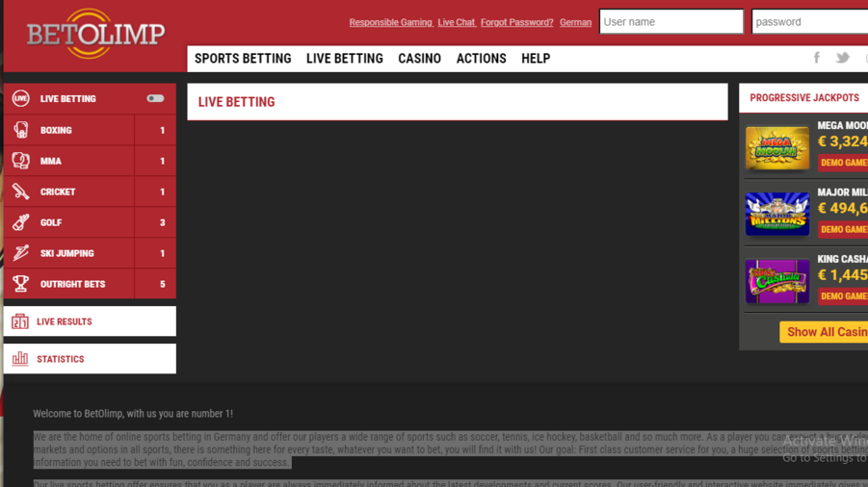The width and height of the screenshot is (868, 487).
Task: Open the Casino menu
Action: coord(419,59)
